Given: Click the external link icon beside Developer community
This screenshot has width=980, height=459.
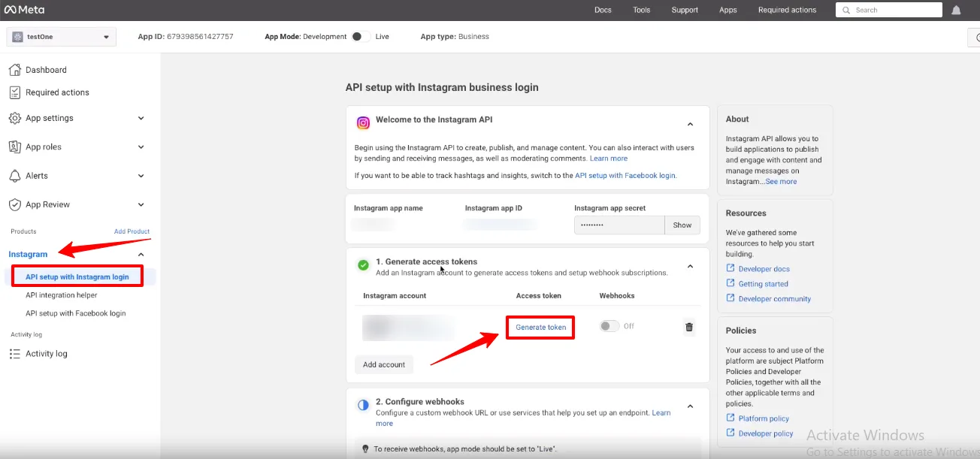Looking at the screenshot, I should click(x=730, y=298).
